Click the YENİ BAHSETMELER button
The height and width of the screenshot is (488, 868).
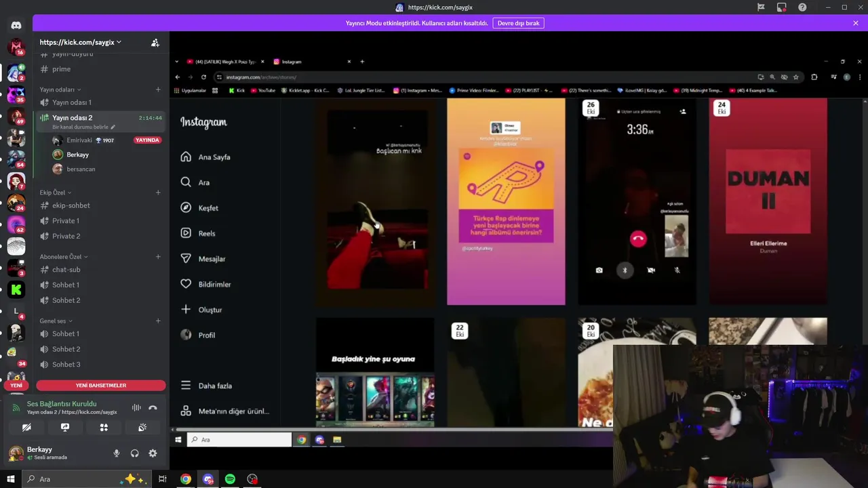pos(101,385)
